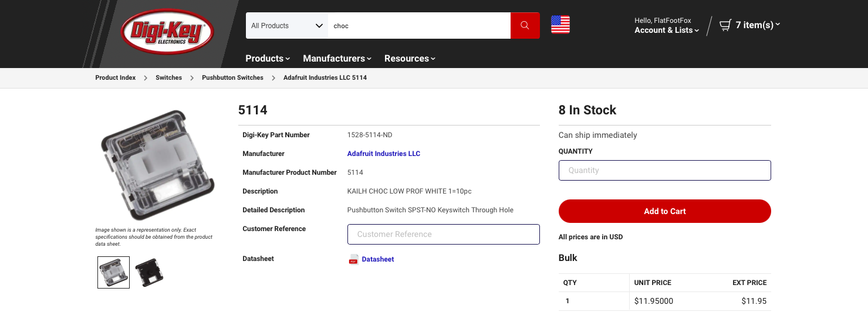
Task: Click the 8 In Stock heading
Action: pos(587,110)
